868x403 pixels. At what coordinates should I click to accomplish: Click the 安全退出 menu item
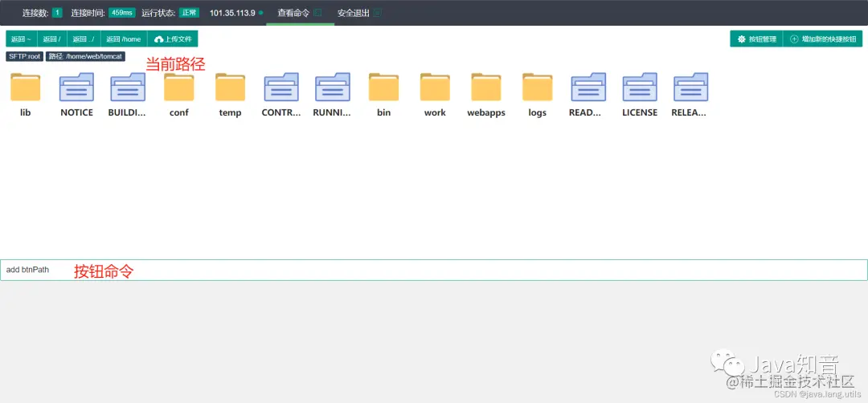point(359,13)
